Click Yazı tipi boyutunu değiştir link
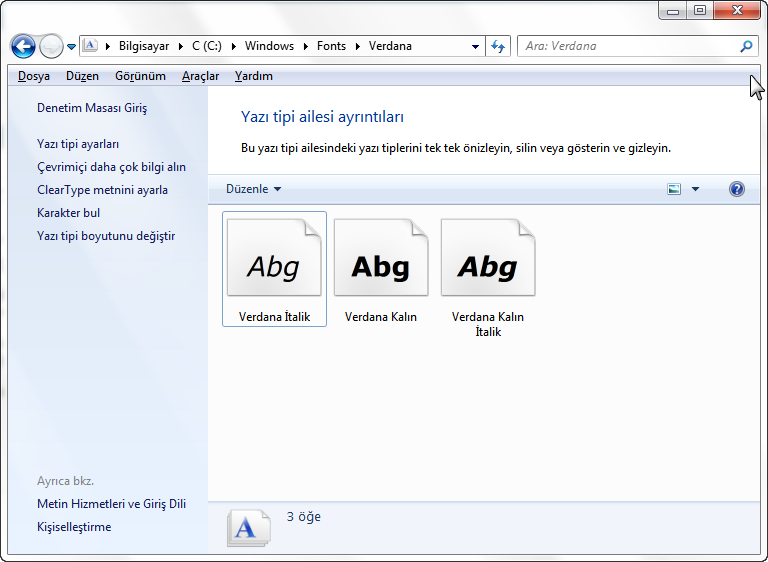The width and height of the screenshot is (768, 562). click(106, 236)
